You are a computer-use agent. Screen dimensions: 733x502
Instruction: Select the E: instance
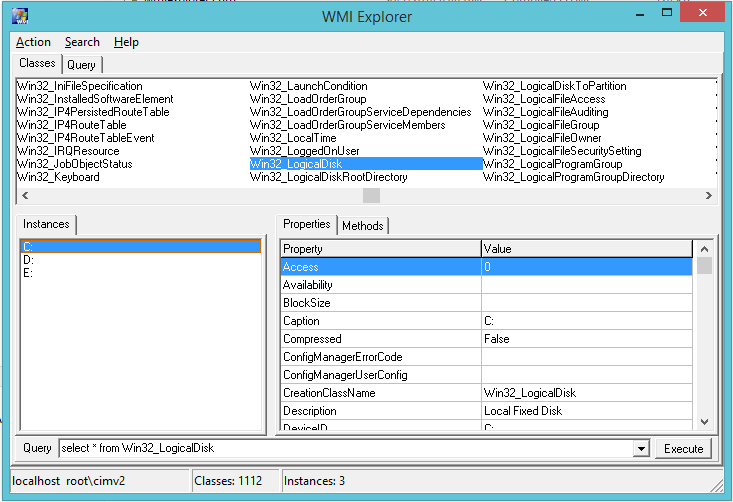(x=141, y=273)
